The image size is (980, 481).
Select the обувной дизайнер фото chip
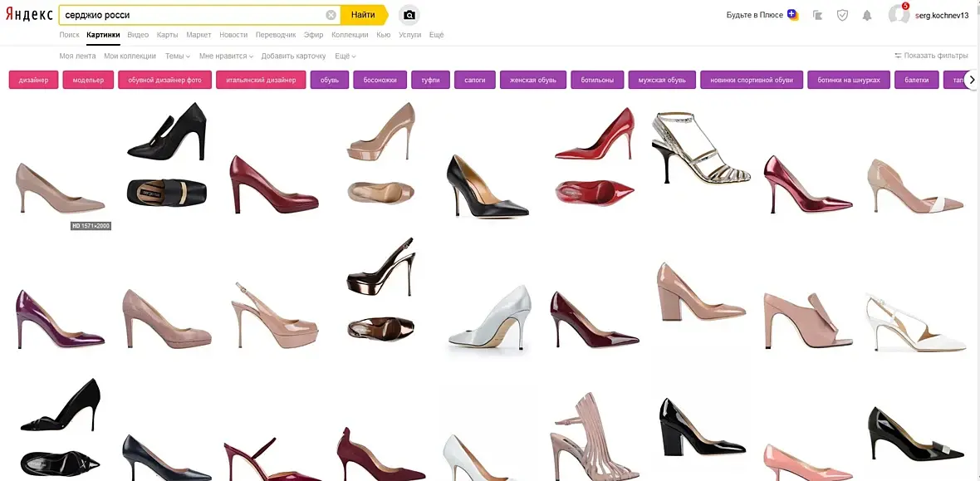(x=165, y=80)
